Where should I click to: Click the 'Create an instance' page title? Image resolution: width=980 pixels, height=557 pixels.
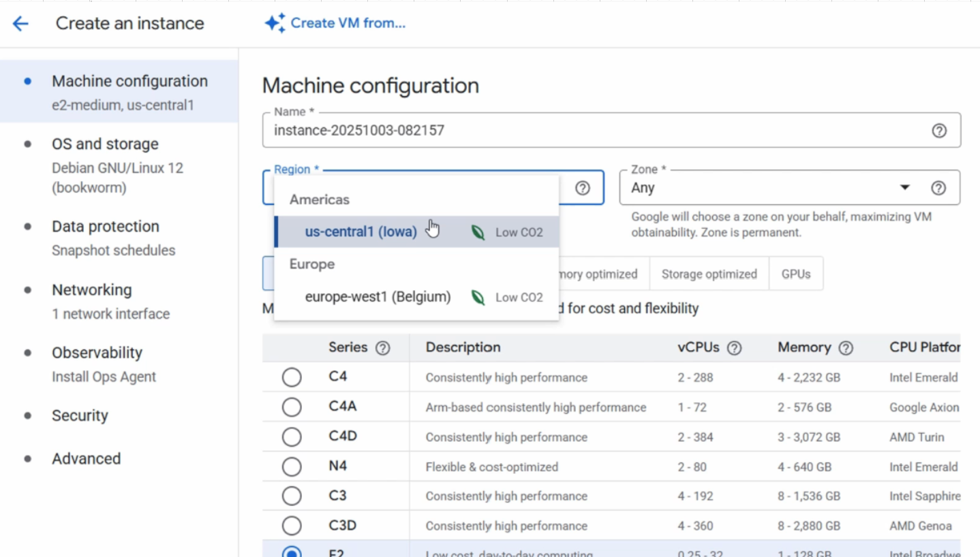pos(129,23)
